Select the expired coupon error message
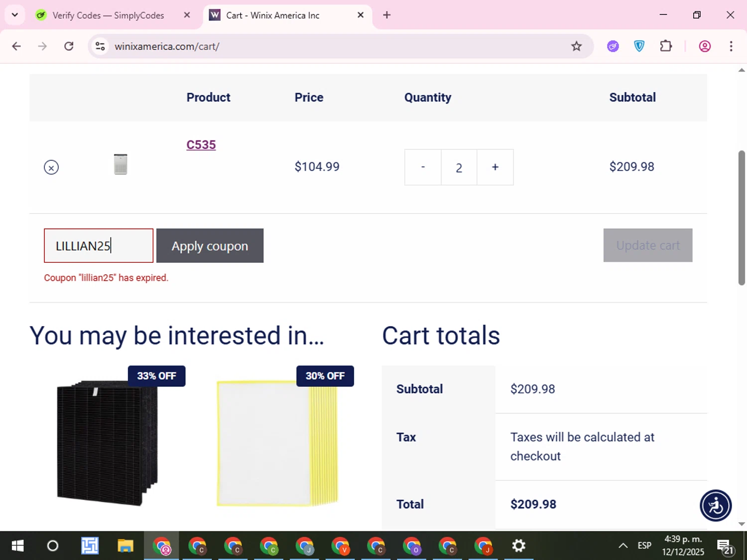Screen dimensions: 747x560 [106, 278]
